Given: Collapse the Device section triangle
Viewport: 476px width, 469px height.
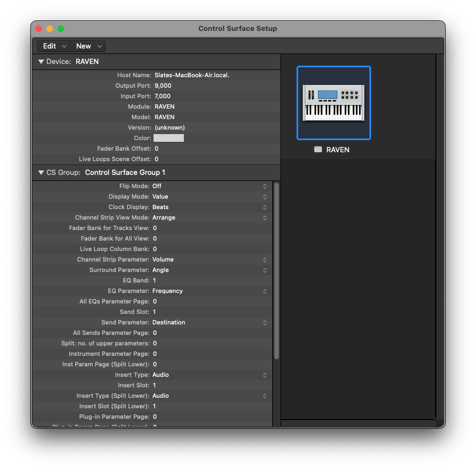Looking at the screenshot, I should [41, 62].
